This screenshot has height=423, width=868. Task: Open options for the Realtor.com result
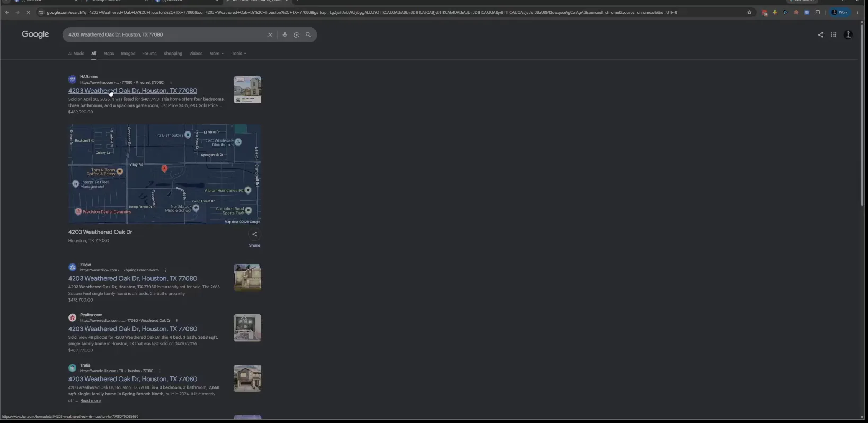[x=176, y=321]
